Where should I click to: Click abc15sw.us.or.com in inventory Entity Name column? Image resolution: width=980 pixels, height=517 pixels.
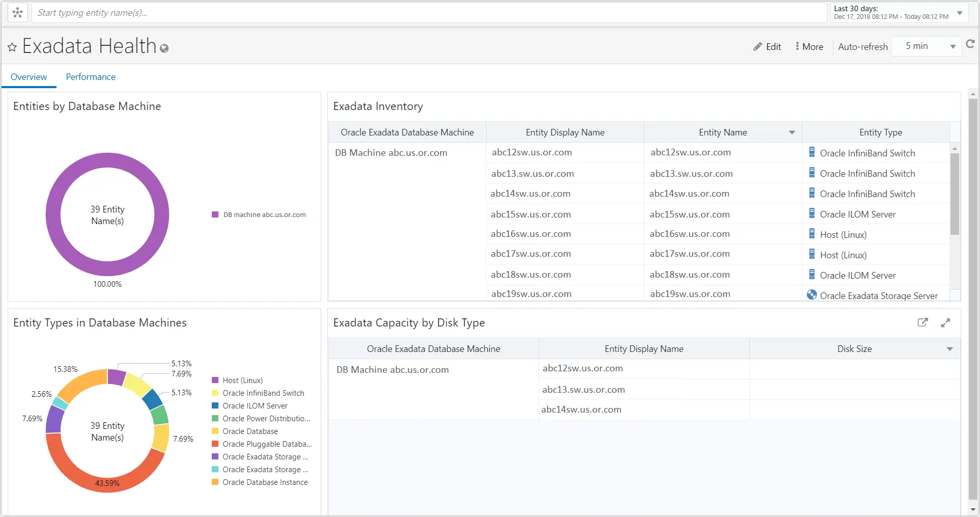pos(689,214)
